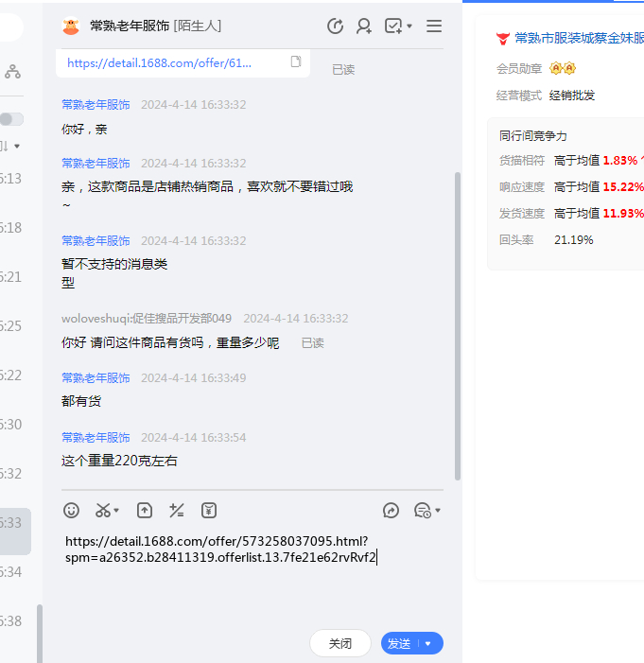Click sender woloveshuqi:促佳搜品开发部049
The image size is (644, 663).
coord(147,319)
